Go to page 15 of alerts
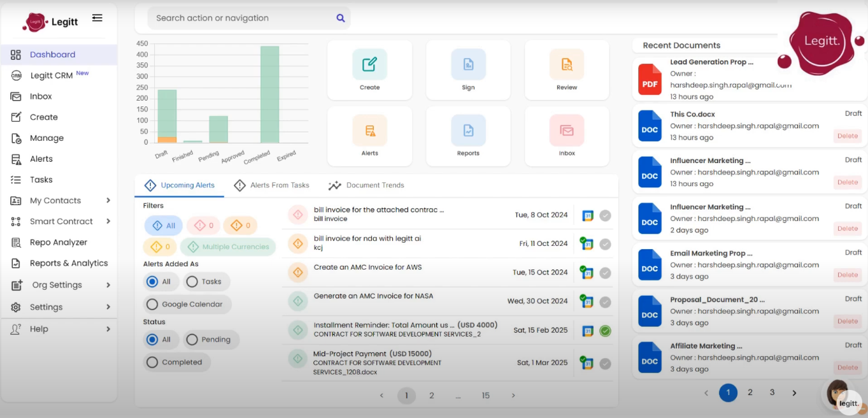 [x=486, y=396]
